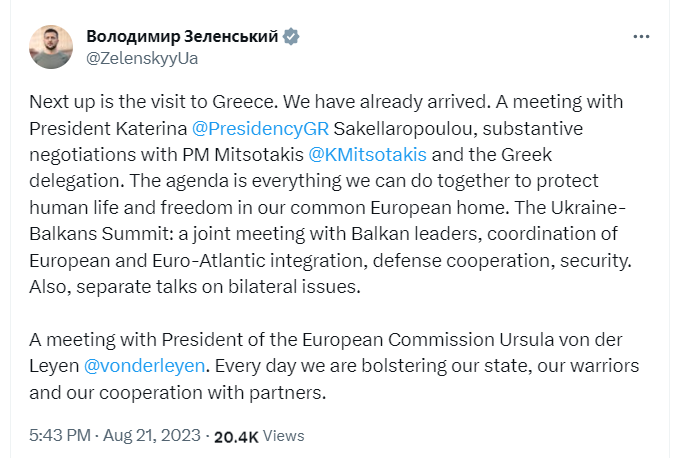Click the @ZelenskyyUa handle
Screen dimensions: 678x458
click(142, 58)
